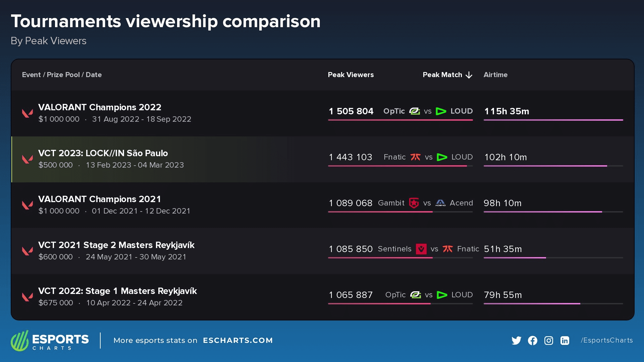Click the Peak Match sort arrow
Screen dimensions: 644x362
469,75
